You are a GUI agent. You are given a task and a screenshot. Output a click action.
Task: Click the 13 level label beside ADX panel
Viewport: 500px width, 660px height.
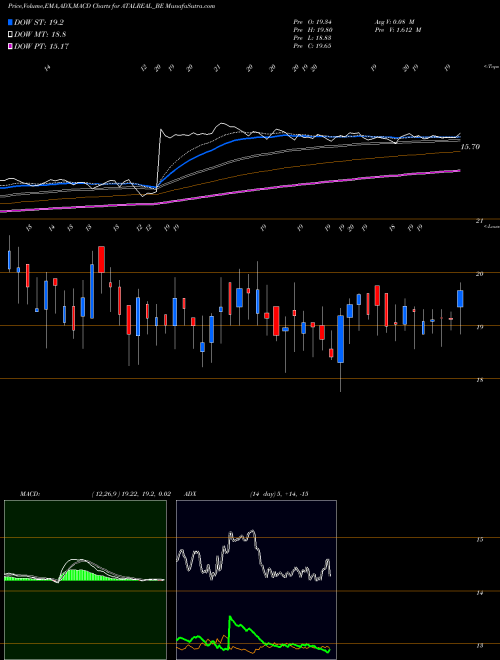(480, 646)
